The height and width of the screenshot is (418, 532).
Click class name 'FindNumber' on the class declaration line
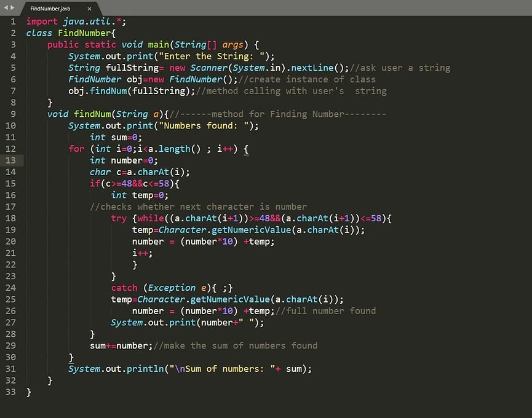(x=84, y=33)
